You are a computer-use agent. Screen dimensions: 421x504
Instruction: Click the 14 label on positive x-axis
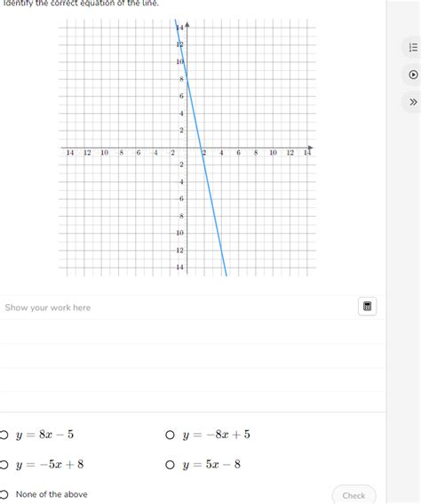click(x=307, y=153)
